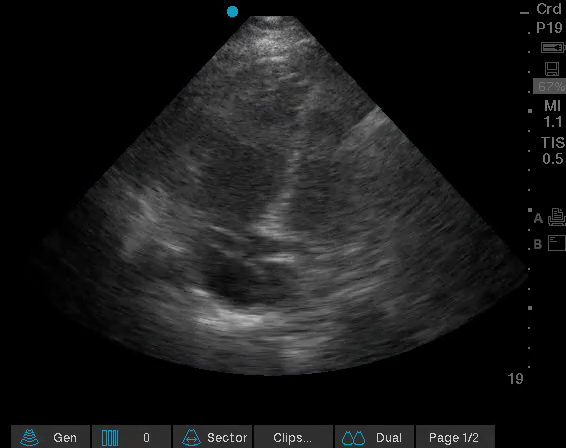Viewport: 566px width, 448px height.
Task: Go to next page via Page 1/2
Action: tap(455, 437)
